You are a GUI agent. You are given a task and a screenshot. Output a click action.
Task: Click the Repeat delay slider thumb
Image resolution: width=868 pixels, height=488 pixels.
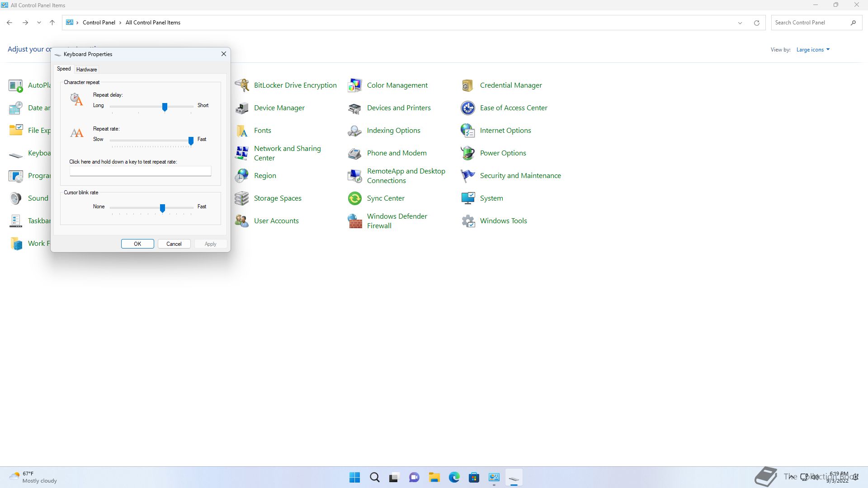[165, 107]
